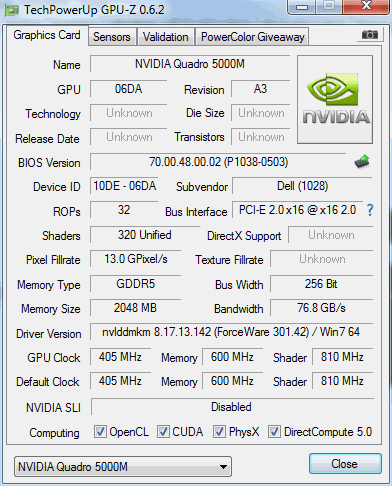
Task: Switch to the Sensors tab
Action: coord(112,37)
